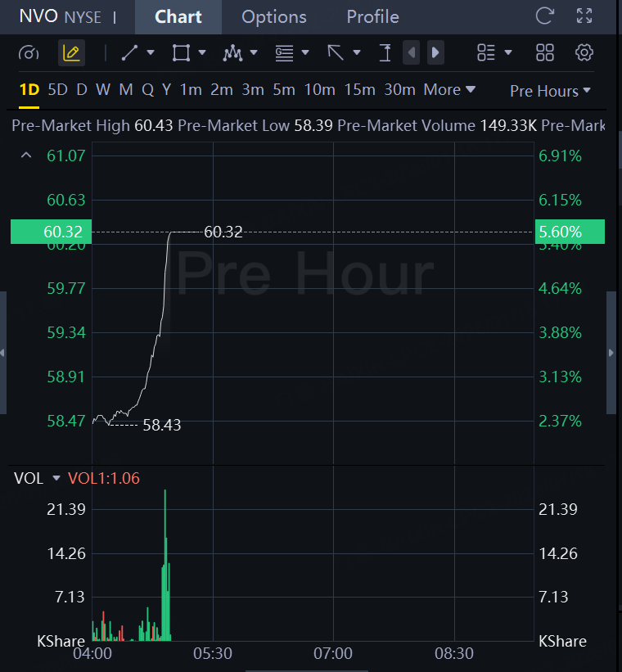Open the Profile tab

372,16
